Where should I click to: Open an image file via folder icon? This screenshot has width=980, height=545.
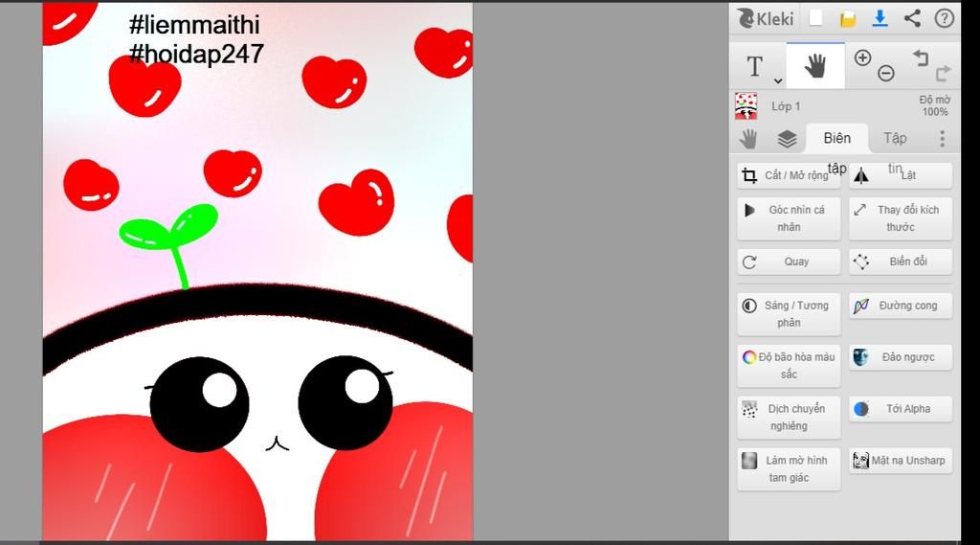848,19
